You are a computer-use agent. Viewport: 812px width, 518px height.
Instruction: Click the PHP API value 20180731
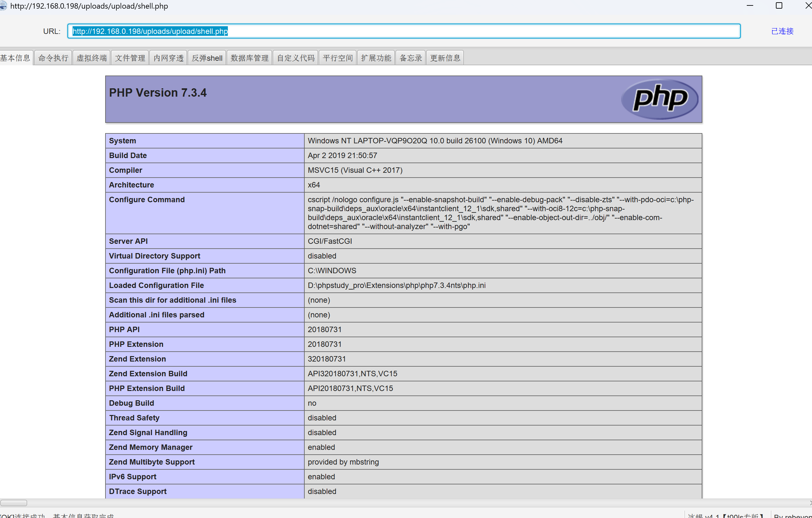[x=324, y=330]
